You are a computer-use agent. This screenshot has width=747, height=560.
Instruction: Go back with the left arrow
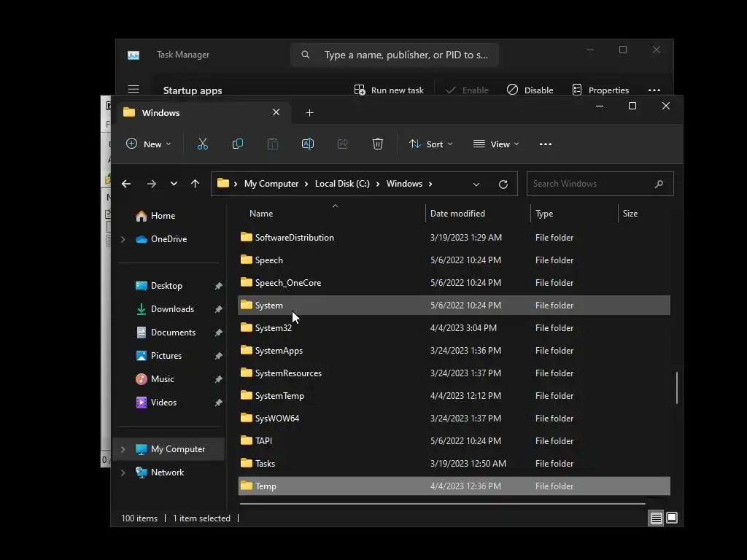pyautogui.click(x=126, y=184)
